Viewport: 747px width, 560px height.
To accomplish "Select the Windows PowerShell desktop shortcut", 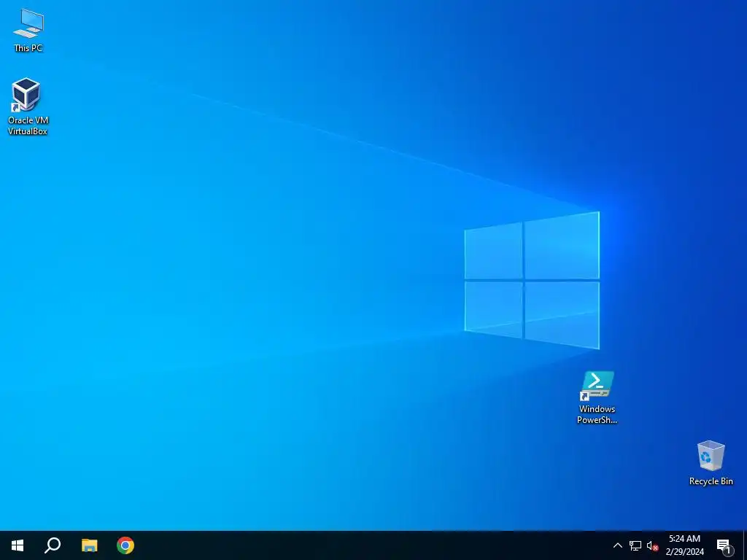I will (597, 397).
